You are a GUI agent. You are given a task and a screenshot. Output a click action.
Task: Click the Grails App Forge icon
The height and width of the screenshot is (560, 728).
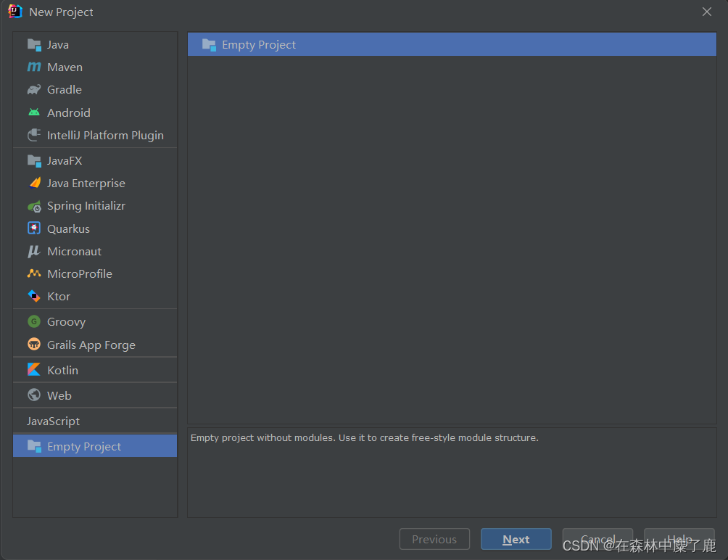tap(34, 345)
